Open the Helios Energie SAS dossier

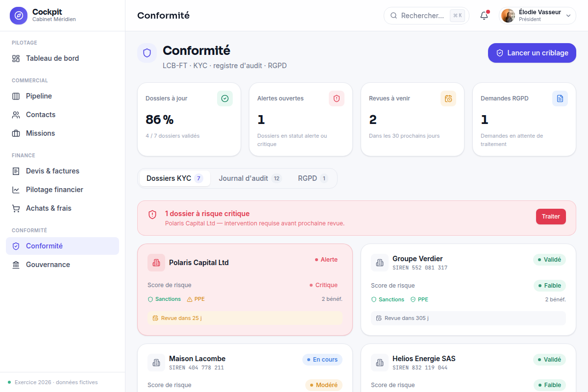[468, 368]
